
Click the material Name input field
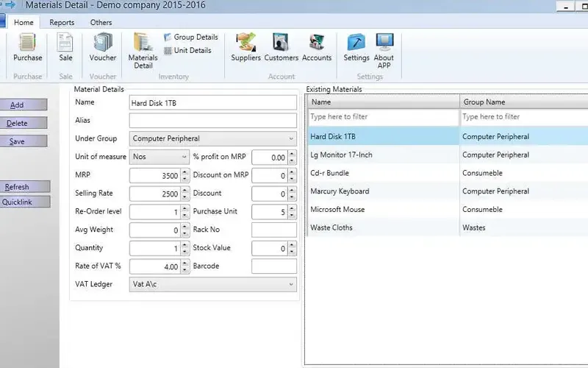[212, 102]
